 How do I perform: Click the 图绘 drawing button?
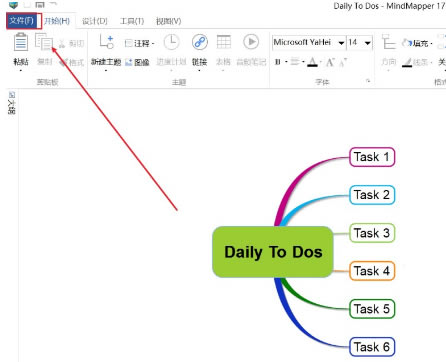137,62
